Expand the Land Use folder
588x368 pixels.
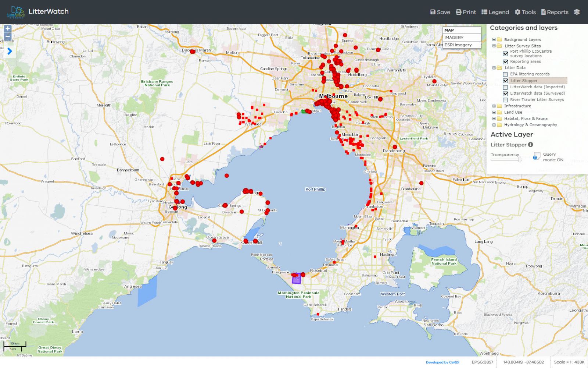tap(494, 112)
